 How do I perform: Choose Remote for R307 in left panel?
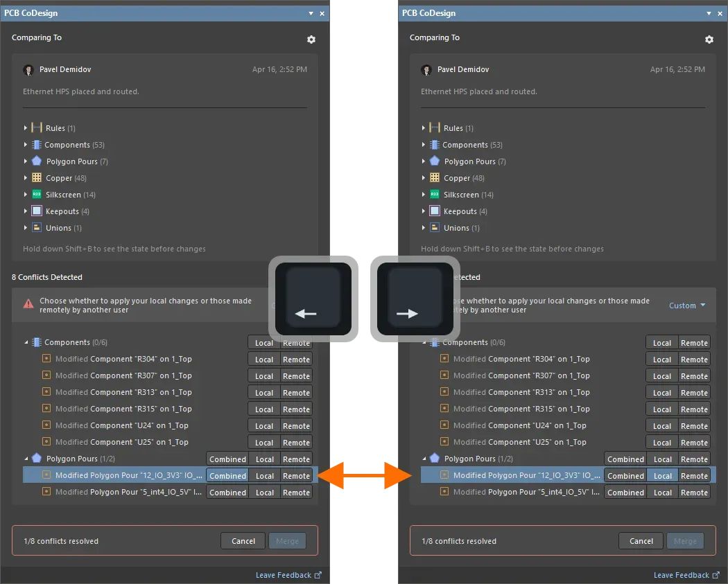296,376
